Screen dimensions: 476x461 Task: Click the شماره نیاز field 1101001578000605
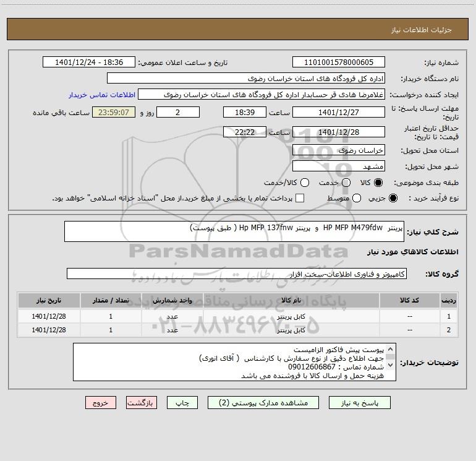point(339,62)
